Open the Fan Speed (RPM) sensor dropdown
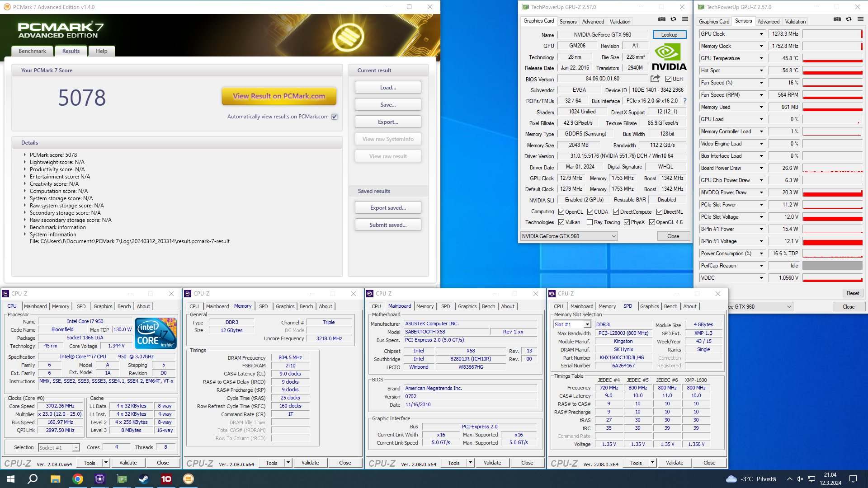The image size is (868, 488). [x=761, y=95]
